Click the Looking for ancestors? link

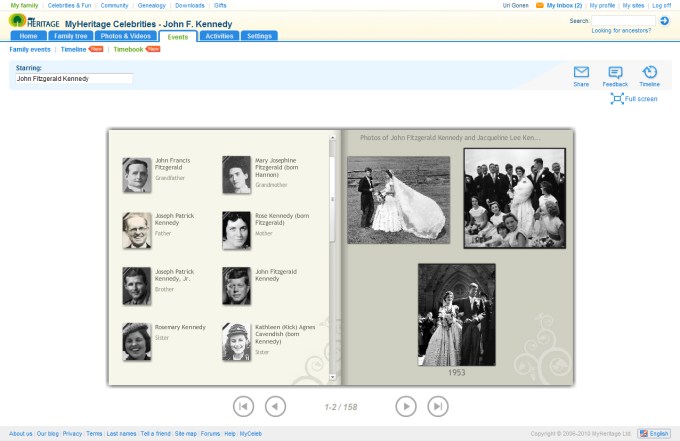point(621,30)
